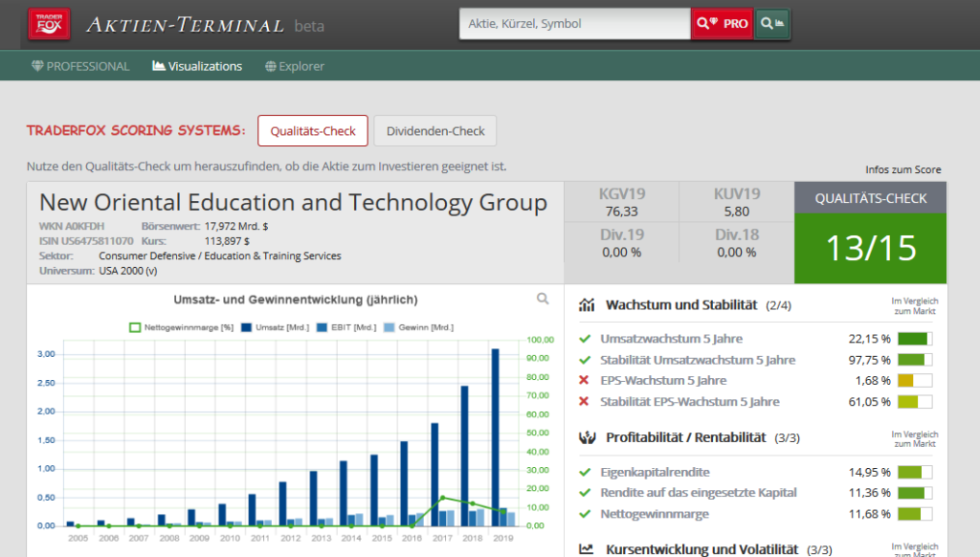Click the 2017 net margin data point
The height and width of the screenshot is (557, 980).
[x=442, y=499]
